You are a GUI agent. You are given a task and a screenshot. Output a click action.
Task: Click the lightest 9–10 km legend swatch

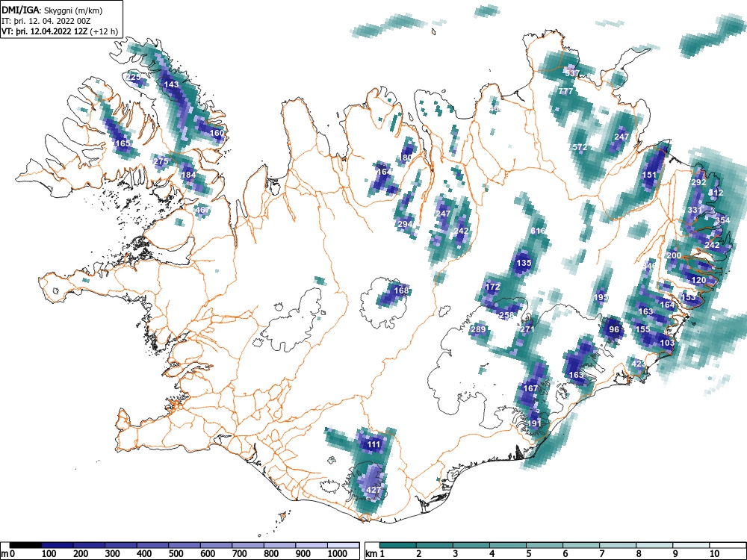[x=691, y=545]
